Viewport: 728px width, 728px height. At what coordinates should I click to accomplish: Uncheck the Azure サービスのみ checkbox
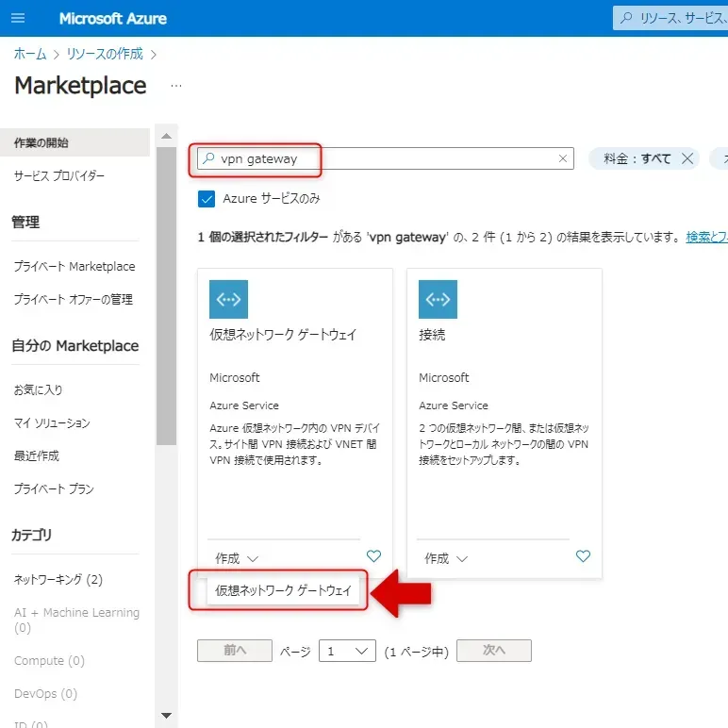click(207, 199)
